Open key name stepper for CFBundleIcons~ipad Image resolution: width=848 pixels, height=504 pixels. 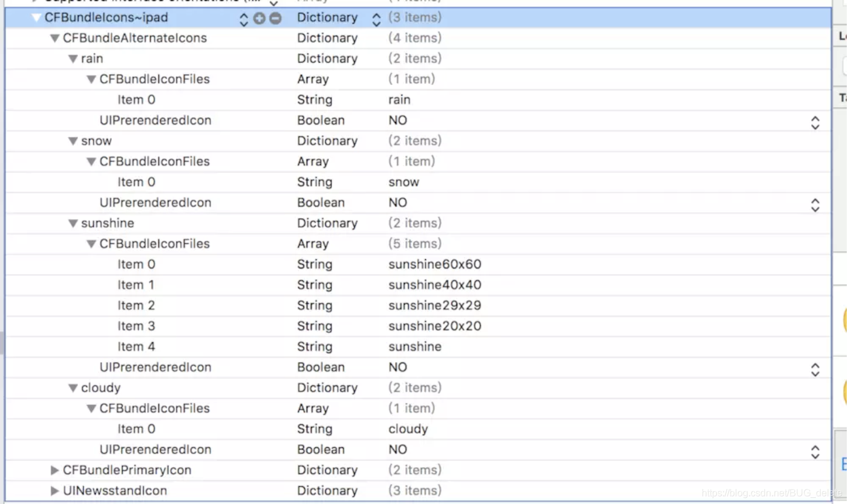click(x=244, y=19)
